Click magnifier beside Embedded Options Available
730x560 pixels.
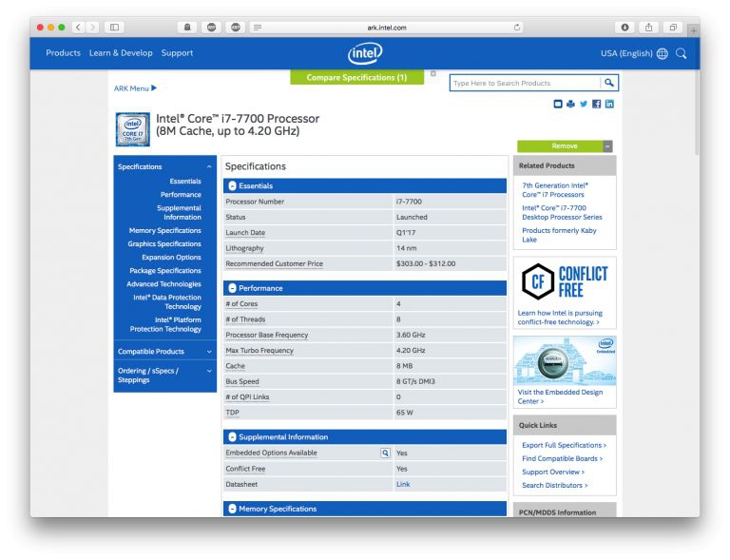[385, 453]
